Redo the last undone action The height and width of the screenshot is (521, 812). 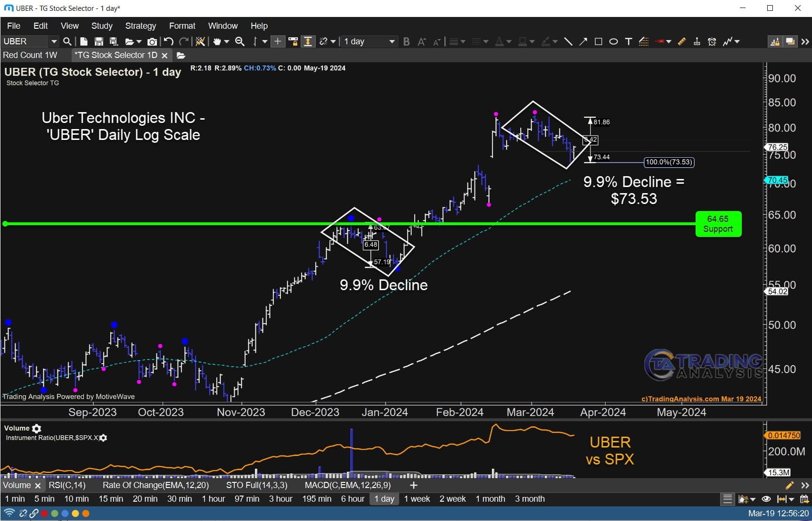tap(184, 41)
